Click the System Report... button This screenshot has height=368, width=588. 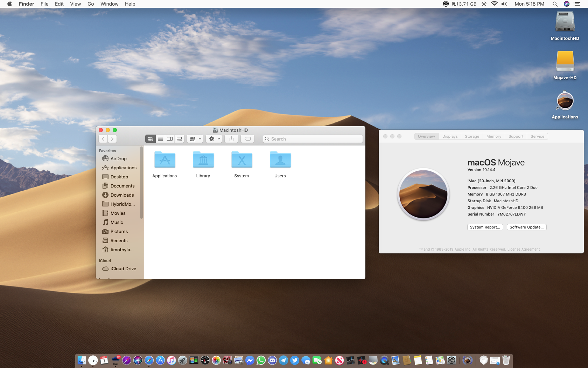click(485, 227)
